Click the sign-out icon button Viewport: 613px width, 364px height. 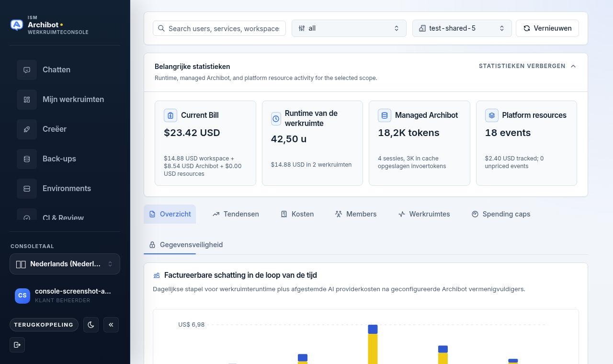17,345
